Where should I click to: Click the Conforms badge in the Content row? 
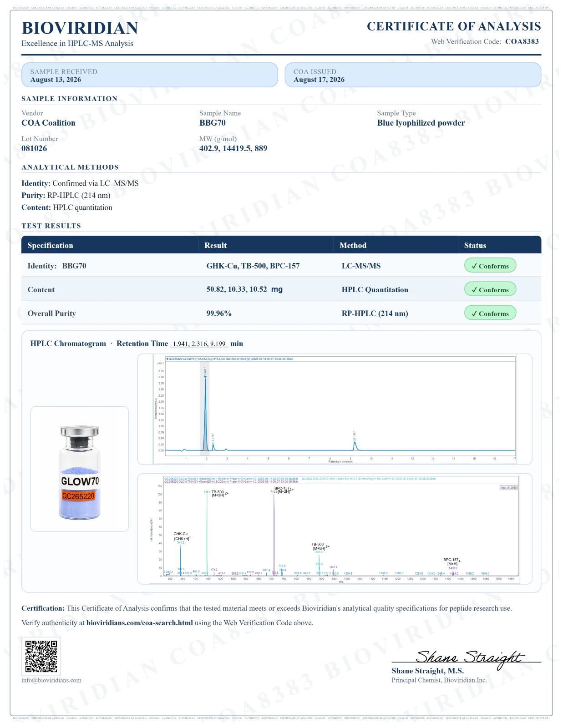coord(490,289)
